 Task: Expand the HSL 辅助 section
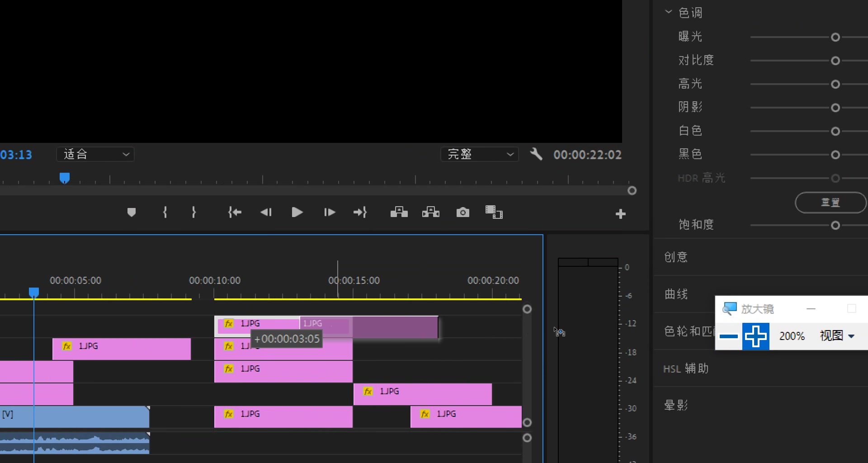click(x=686, y=369)
